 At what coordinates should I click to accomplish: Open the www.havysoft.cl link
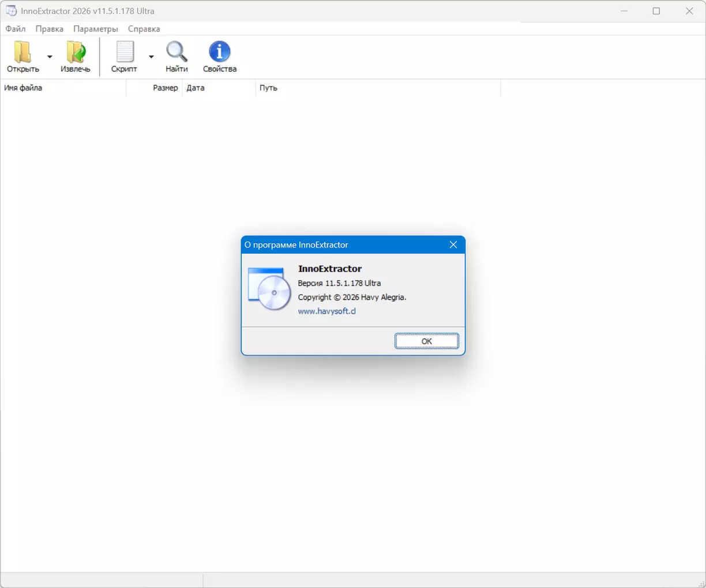tap(326, 311)
